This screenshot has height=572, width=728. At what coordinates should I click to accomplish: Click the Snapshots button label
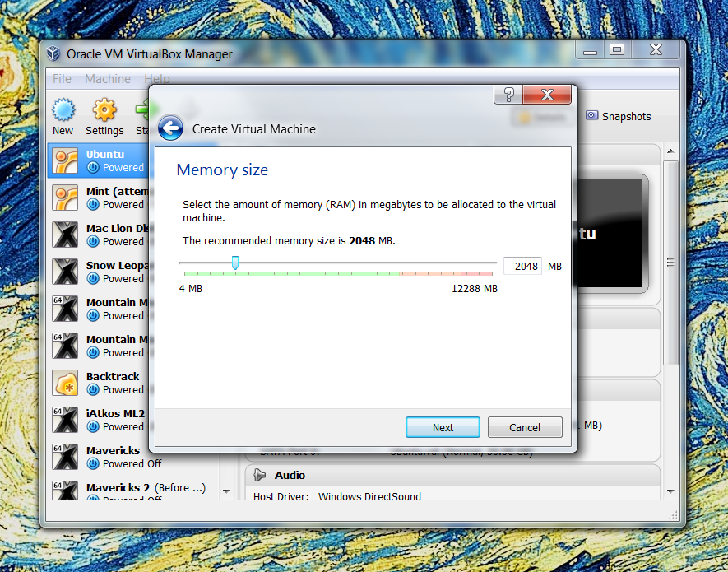pos(626,116)
